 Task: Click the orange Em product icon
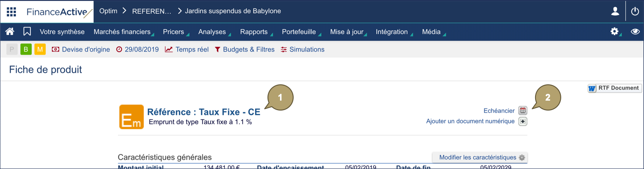tap(132, 117)
